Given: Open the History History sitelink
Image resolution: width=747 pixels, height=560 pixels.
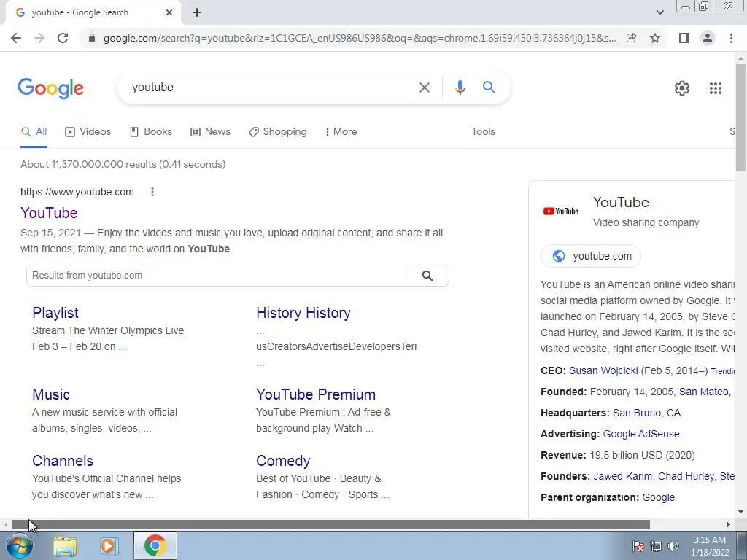Looking at the screenshot, I should coord(303,313).
